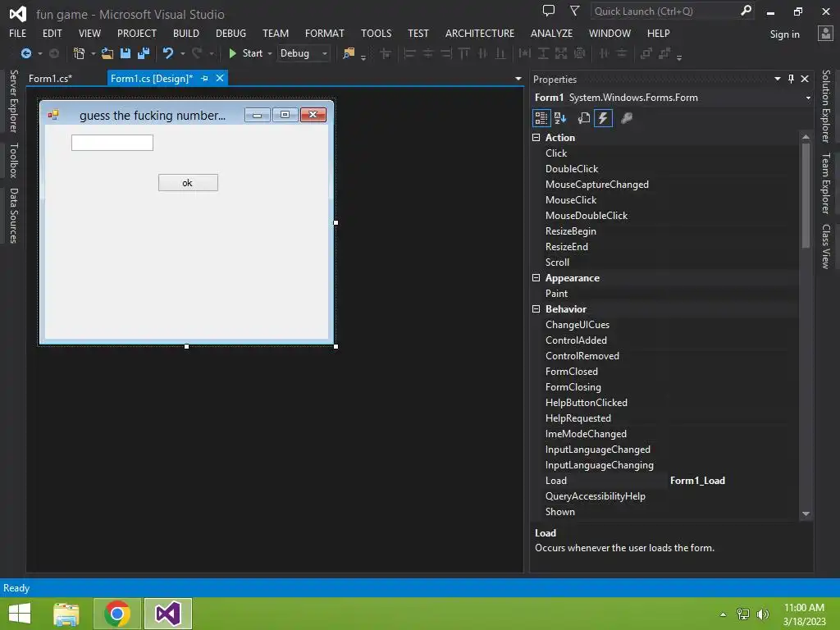Screen dimensions: 840x630
Task: Select the text box on the designed form
Action: point(112,143)
